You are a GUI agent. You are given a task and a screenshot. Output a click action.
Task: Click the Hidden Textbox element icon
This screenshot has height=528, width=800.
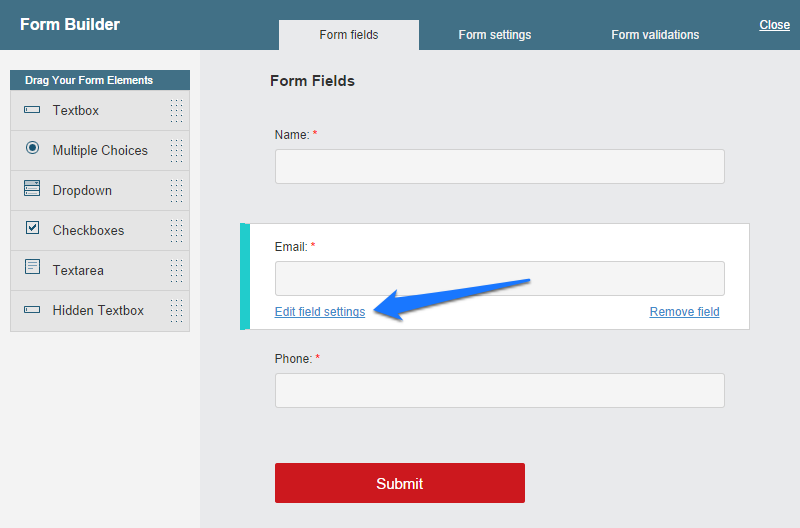pos(32,310)
